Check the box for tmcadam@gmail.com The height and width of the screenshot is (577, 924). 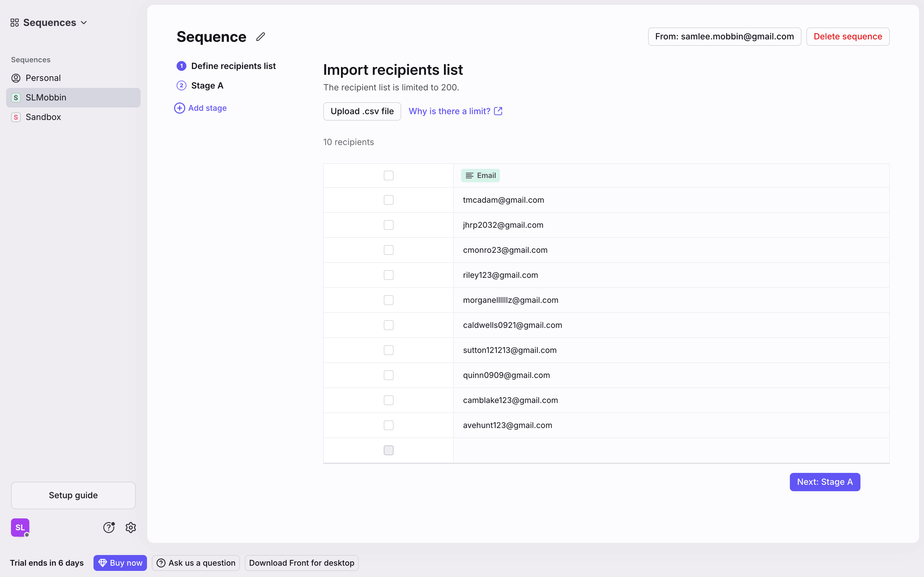coord(388,200)
